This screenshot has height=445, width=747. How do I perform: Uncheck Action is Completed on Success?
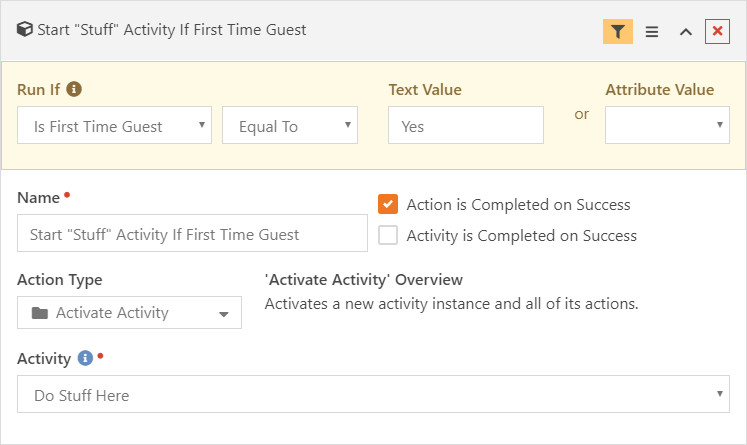[388, 204]
